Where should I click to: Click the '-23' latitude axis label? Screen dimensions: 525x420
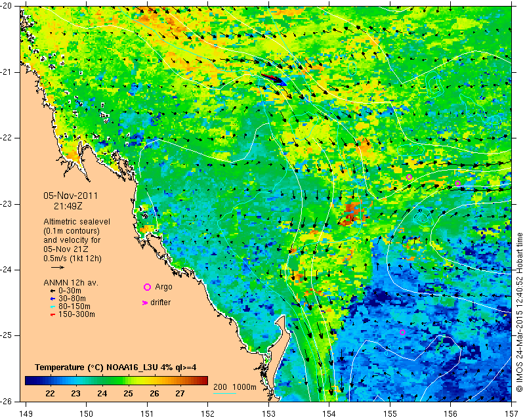point(7,204)
